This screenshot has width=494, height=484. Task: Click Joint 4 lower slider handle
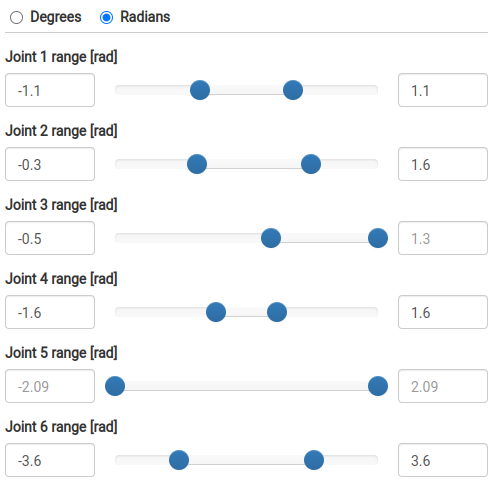216,312
